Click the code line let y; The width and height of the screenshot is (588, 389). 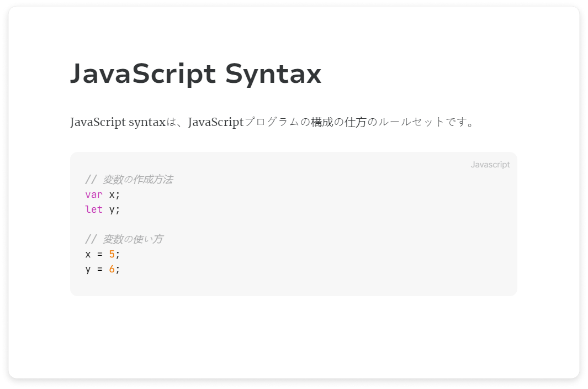(102, 209)
